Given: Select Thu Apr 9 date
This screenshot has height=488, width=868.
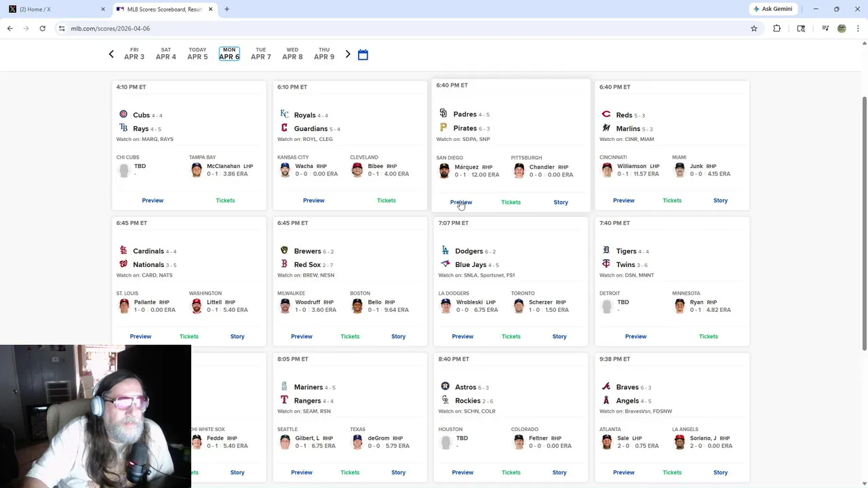Looking at the screenshot, I should [324, 54].
